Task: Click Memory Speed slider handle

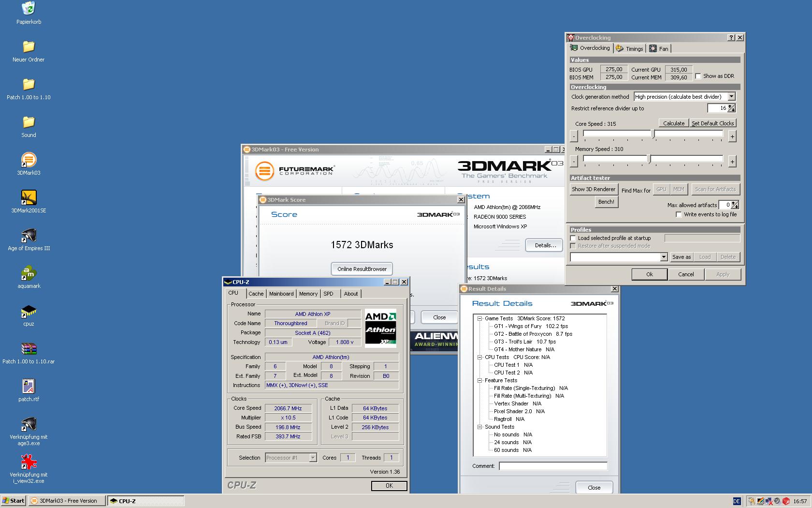Action: pos(650,159)
